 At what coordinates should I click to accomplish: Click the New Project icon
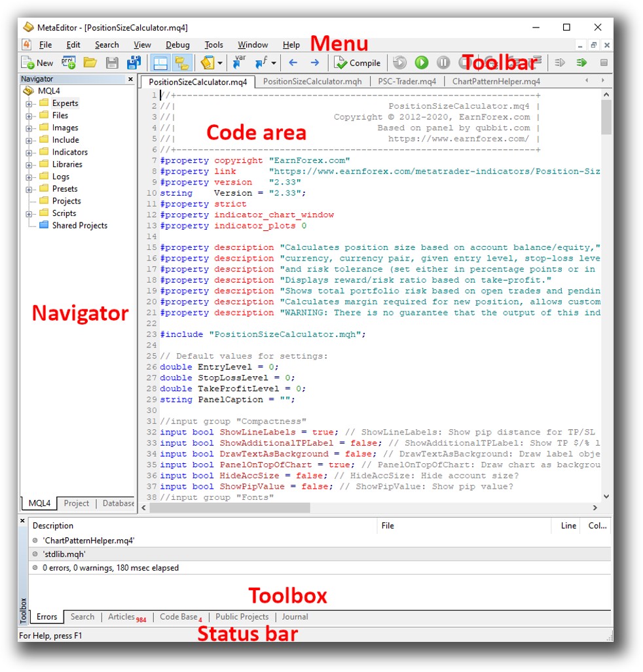pyautogui.click(x=68, y=63)
